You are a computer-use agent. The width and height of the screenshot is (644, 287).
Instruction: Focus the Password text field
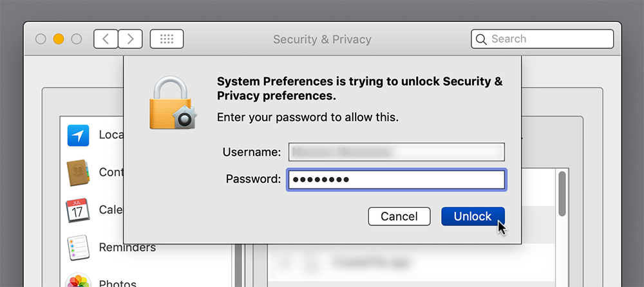click(396, 179)
